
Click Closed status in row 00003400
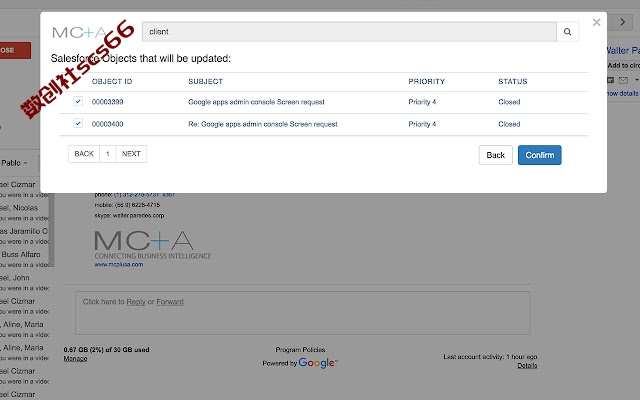[x=509, y=124]
